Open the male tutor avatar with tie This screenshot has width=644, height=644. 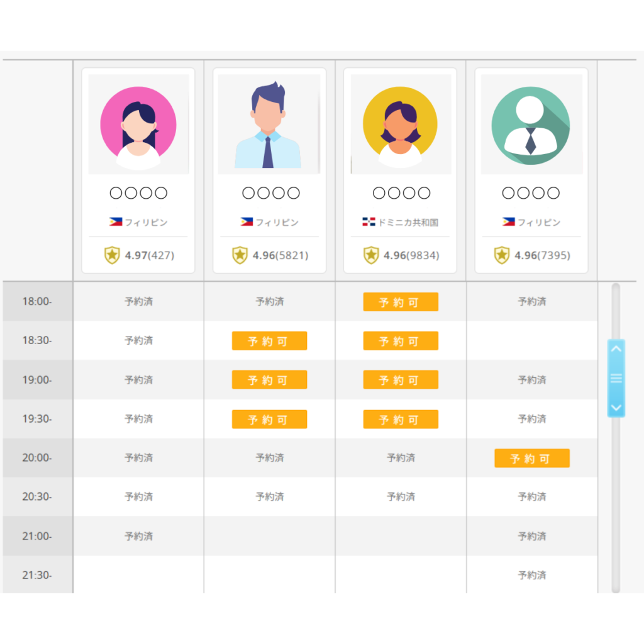click(269, 125)
